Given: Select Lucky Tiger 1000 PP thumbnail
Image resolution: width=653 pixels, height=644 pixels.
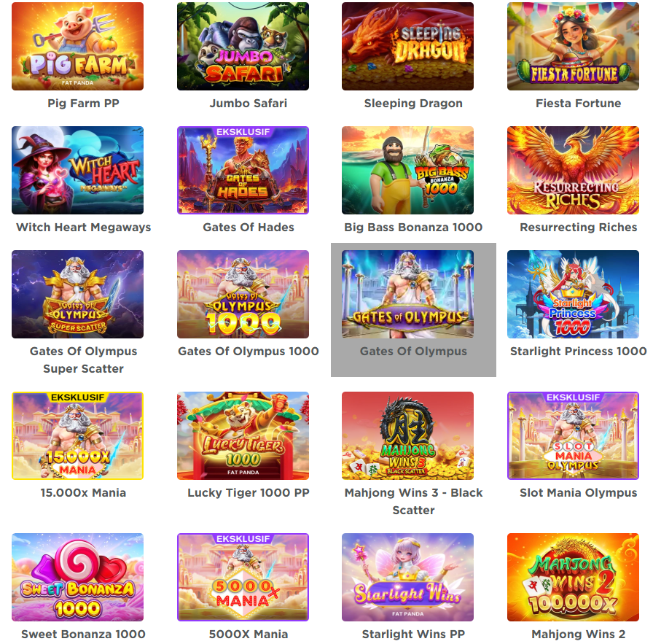Looking at the screenshot, I should 243,435.
